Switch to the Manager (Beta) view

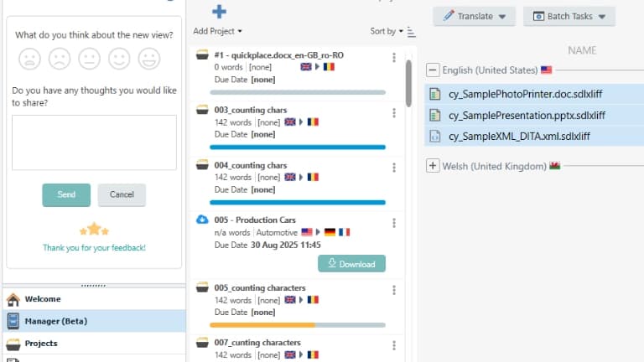pyautogui.click(x=94, y=321)
